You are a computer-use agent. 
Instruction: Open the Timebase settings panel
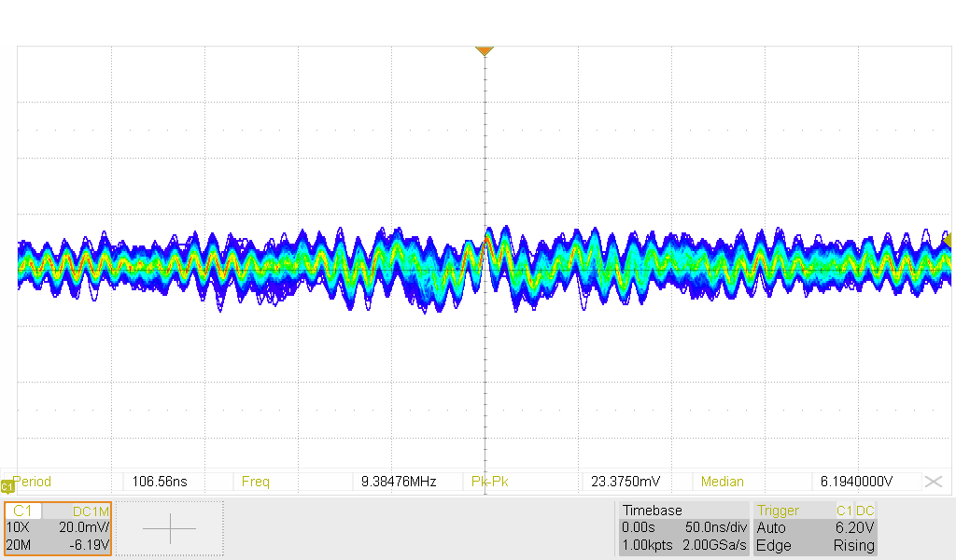pos(653,511)
